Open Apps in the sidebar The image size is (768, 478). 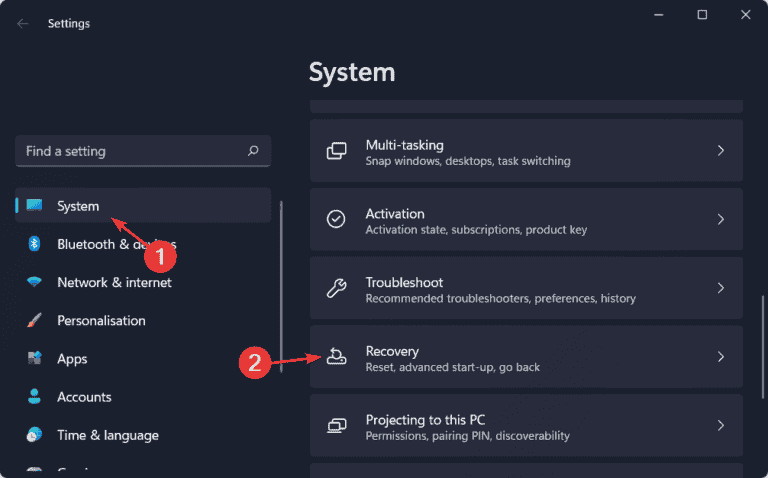72,359
